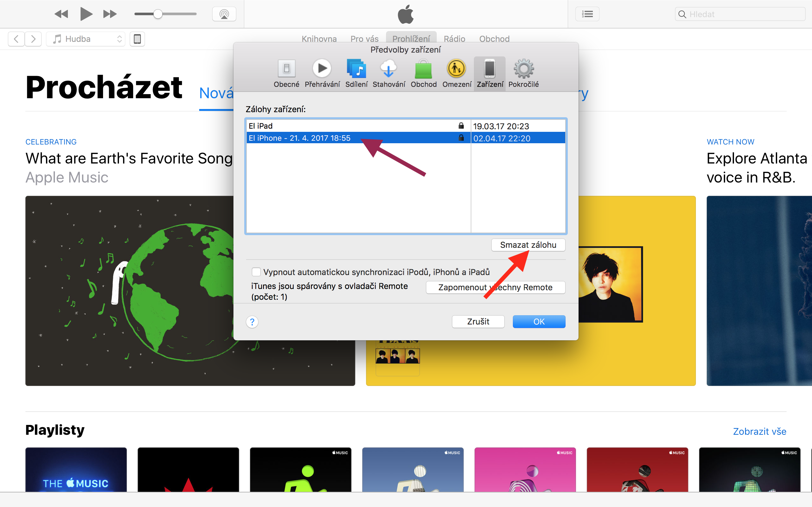Open the Knihovna tab
The width and height of the screenshot is (812, 507).
point(319,39)
